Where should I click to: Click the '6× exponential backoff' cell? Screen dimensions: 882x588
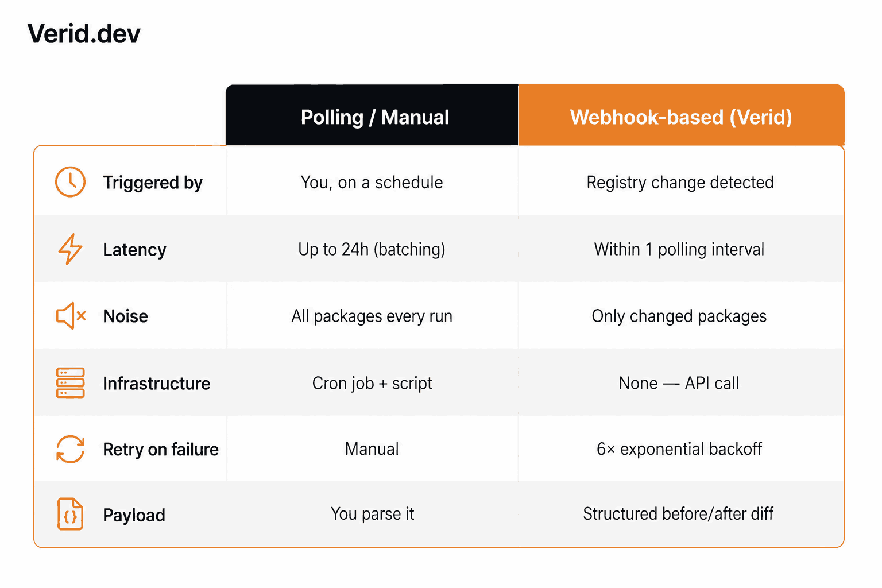pyautogui.click(x=679, y=449)
